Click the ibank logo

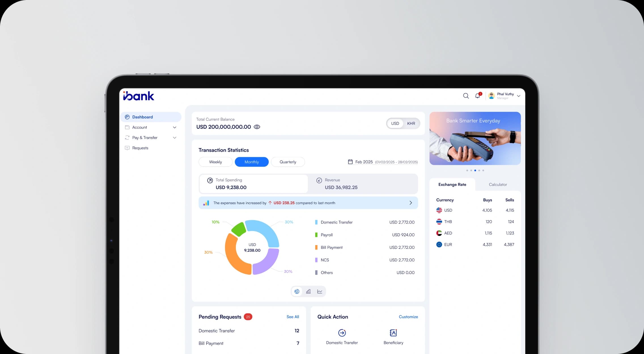(x=139, y=96)
